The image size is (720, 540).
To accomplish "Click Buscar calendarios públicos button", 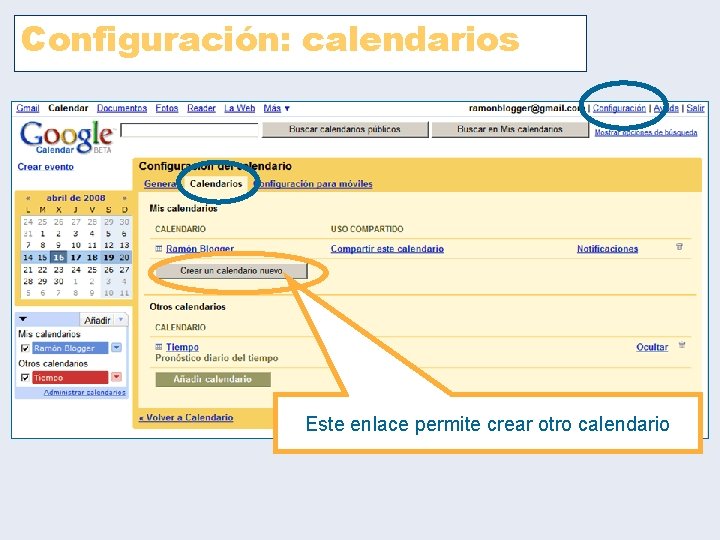I will 345,129.
